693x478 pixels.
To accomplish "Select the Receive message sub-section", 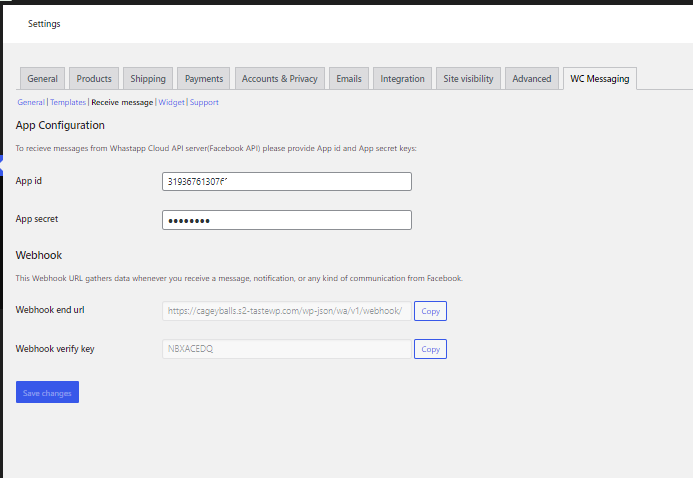I will (x=122, y=102).
